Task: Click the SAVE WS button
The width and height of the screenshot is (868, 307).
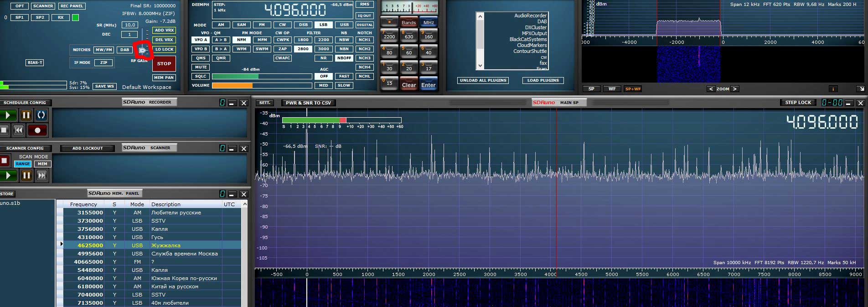Action: pyautogui.click(x=104, y=86)
